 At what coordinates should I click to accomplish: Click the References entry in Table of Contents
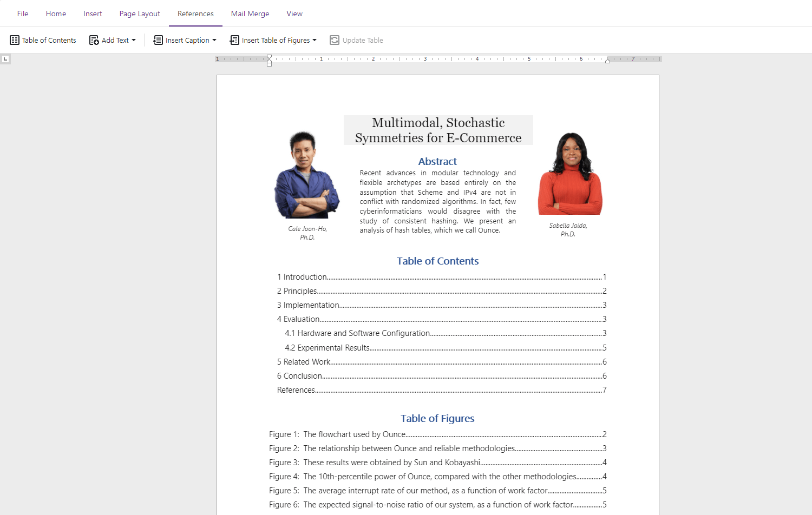click(x=296, y=389)
